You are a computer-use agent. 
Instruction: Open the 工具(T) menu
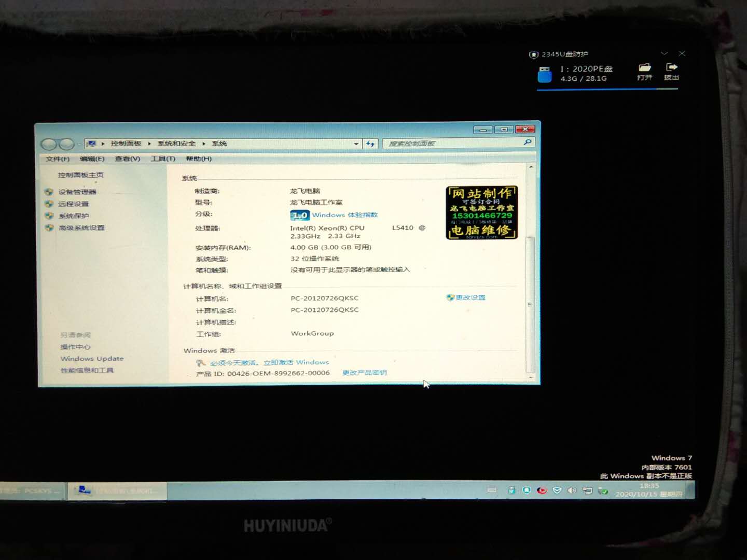163,159
